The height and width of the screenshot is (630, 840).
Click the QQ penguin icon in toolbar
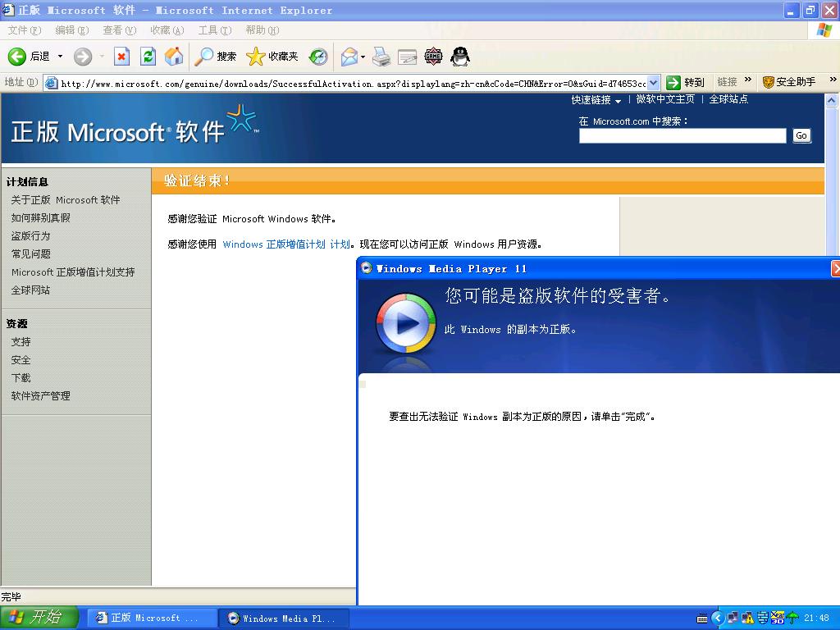[x=459, y=57]
